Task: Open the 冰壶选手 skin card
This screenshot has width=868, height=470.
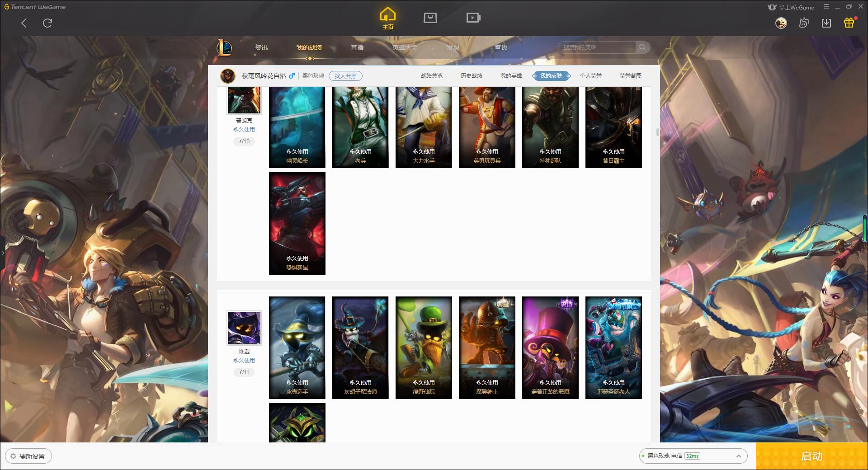Action: (x=297, y=348)
